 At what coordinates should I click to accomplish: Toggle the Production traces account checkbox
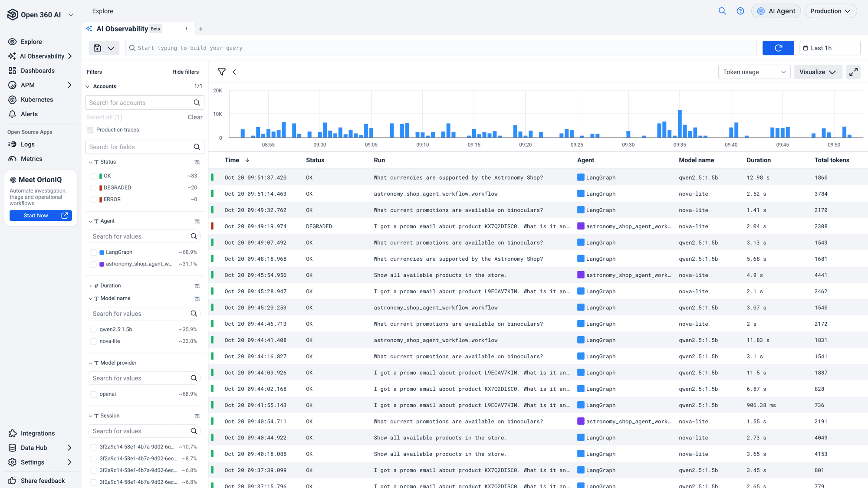coord(90,130)
